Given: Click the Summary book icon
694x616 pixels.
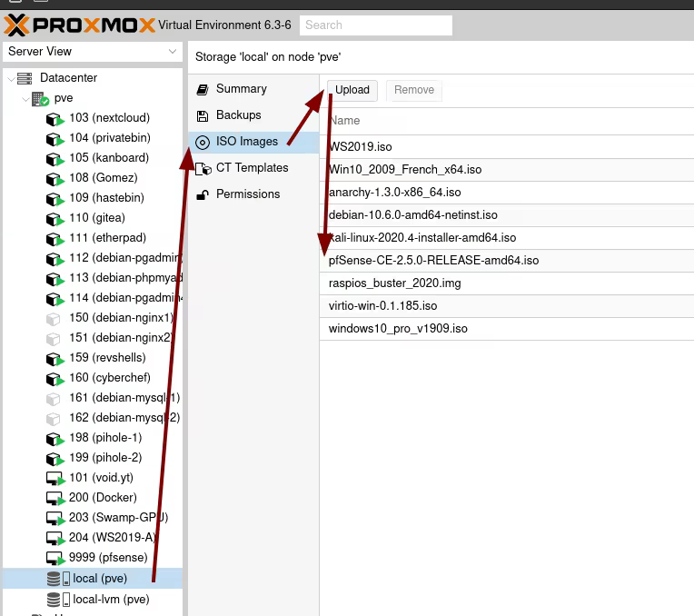Looking at the screenshot, I should [203, 89].
